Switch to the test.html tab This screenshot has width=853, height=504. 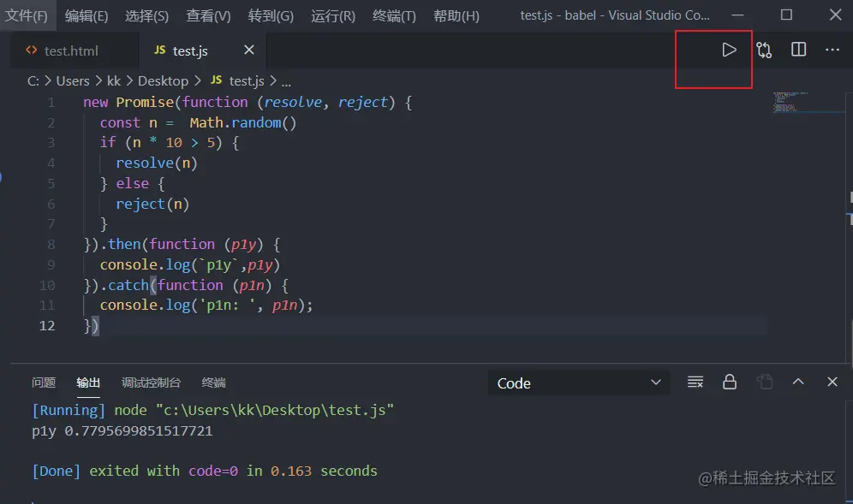(x=71, y=50)
